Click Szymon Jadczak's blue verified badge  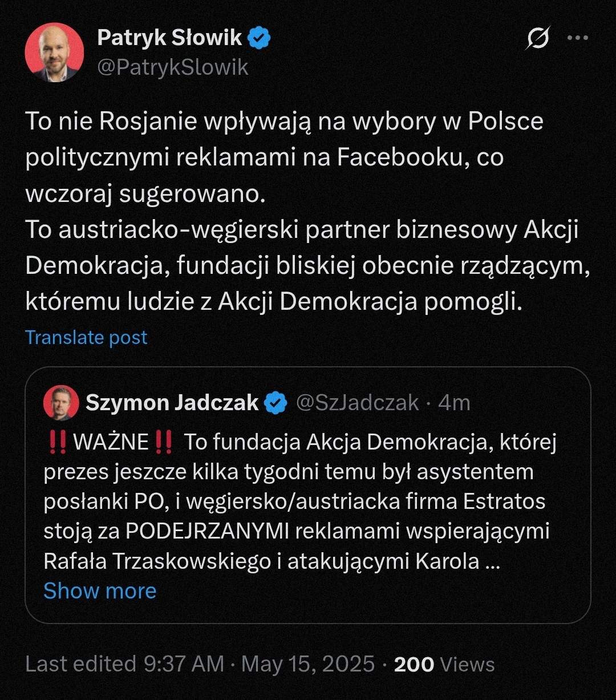[x=277, y=403]
